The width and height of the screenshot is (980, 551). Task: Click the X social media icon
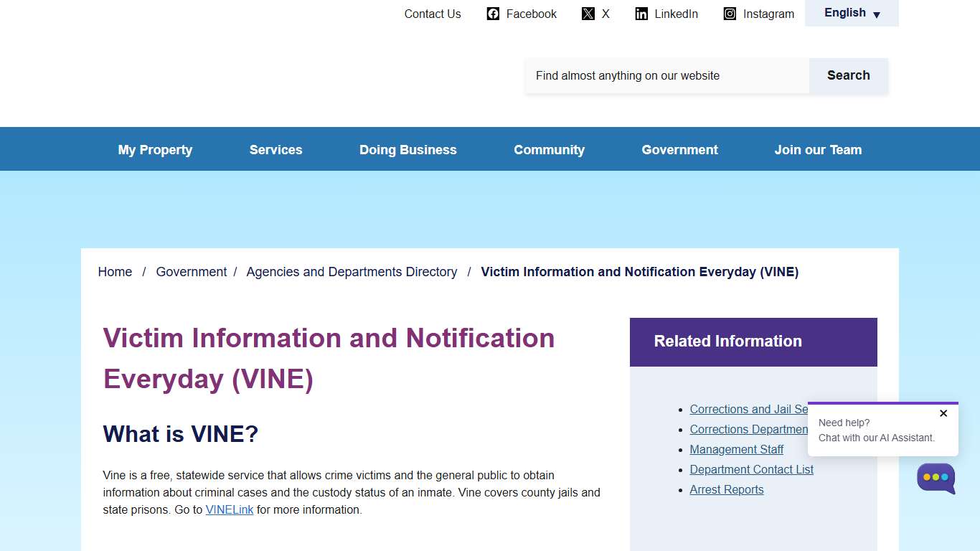click(588, 13)
